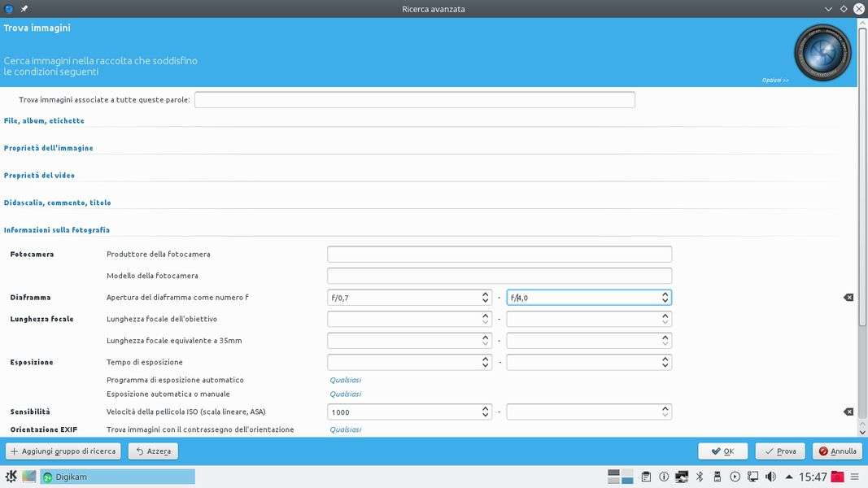Clear the Sensibilità ISO field values
The image size is (868, 488).
click(848, 412)
